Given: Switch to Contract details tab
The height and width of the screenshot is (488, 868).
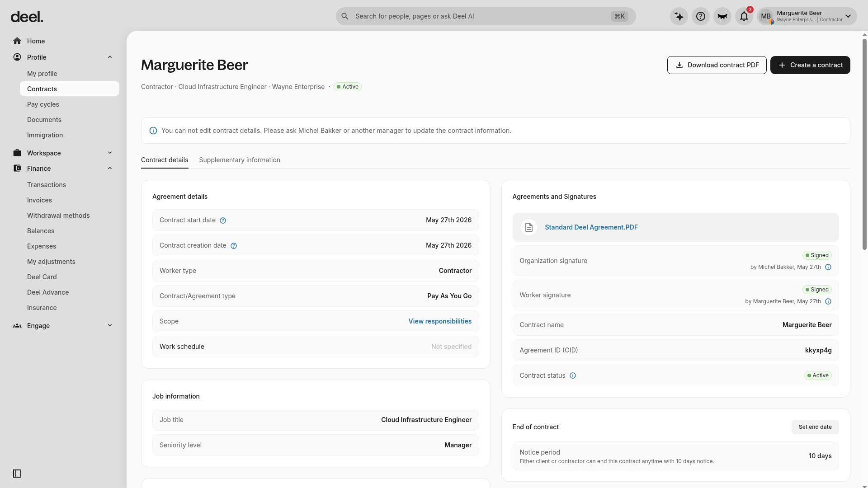Looking at the screenshot, I should (165, 160).
